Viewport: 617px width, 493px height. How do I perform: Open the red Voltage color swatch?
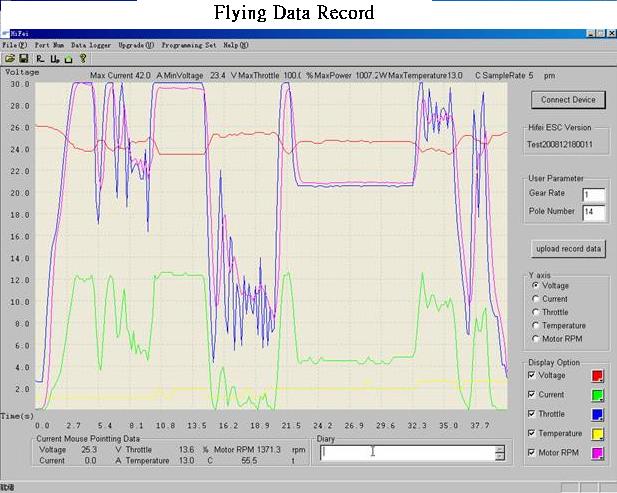[598, 376]
